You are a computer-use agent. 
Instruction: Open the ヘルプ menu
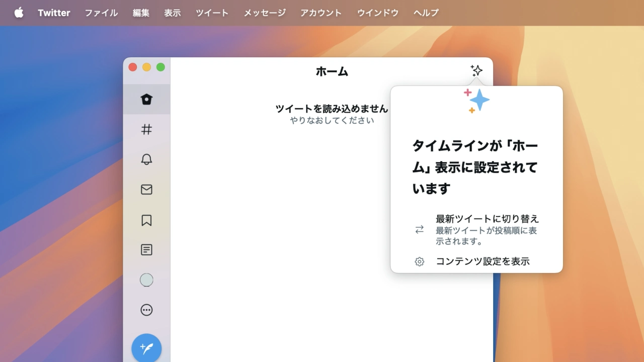click(x=426, y=13)
